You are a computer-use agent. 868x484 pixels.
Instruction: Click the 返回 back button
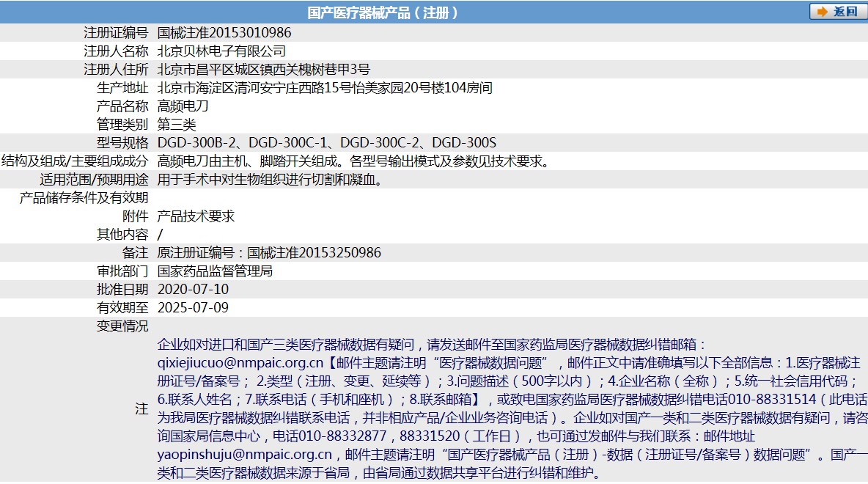pos(838,12)
